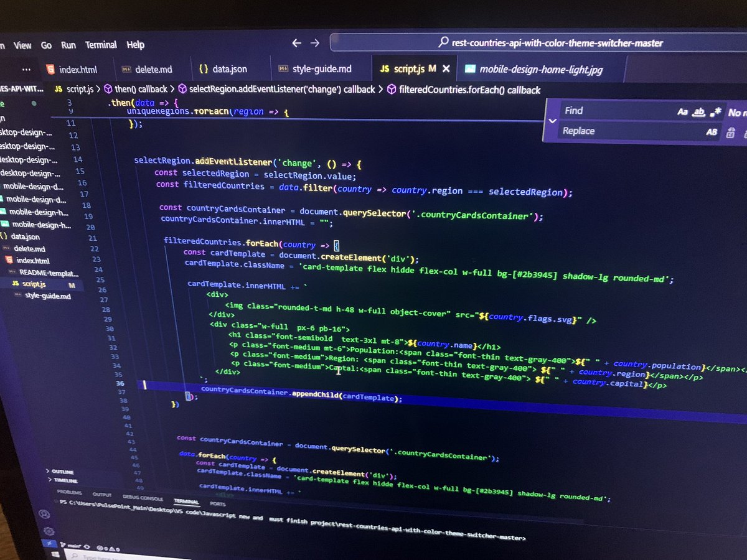Switch to the Output panel tab
This screenshot has width=747, height=560.
pyautogui.click(x=101, y=495)
